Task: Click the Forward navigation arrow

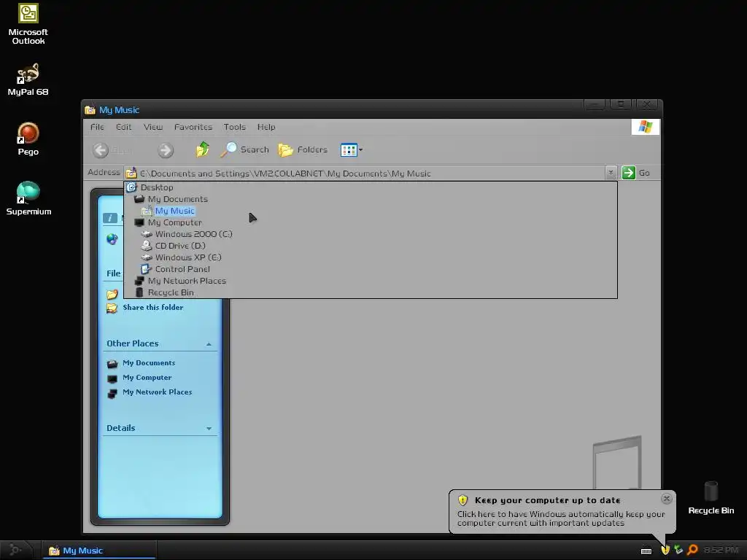Action: [166, 150]
